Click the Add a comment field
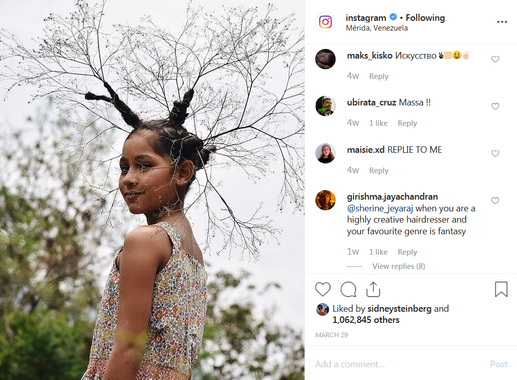The height and width of the screenshot is (380, 517). (398, 364)
